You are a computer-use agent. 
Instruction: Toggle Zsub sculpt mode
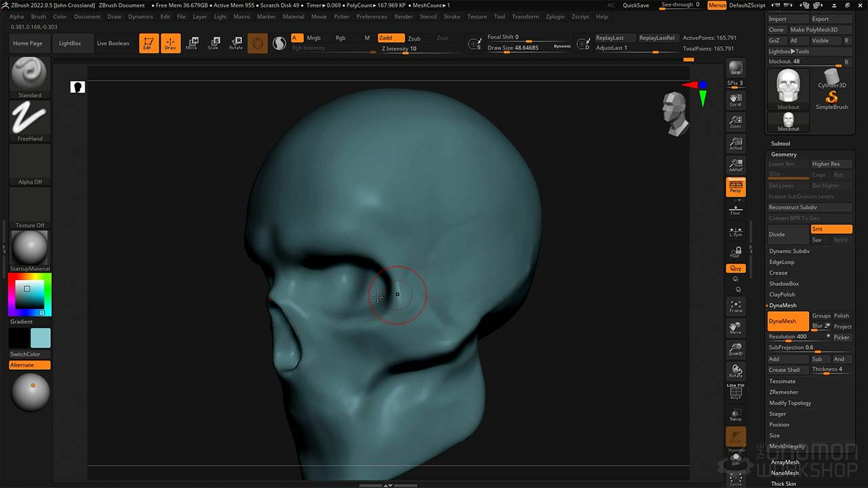pyautogui.click(x=414, y=39)
